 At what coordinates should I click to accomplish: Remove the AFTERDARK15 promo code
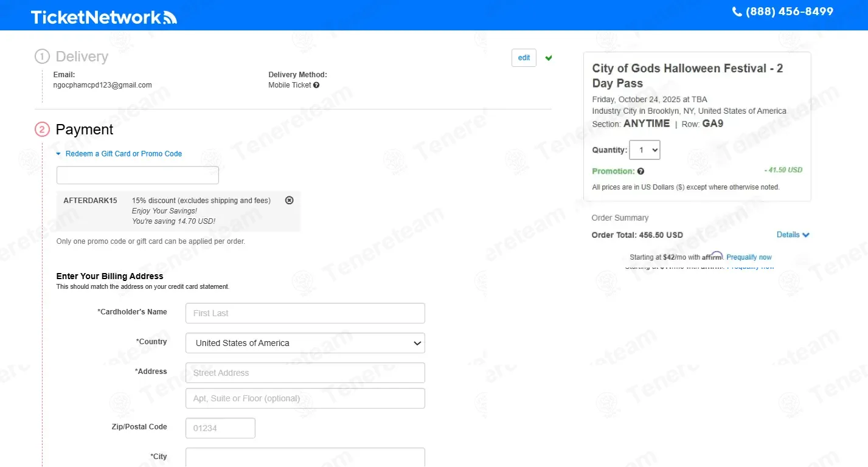[290, 200]
